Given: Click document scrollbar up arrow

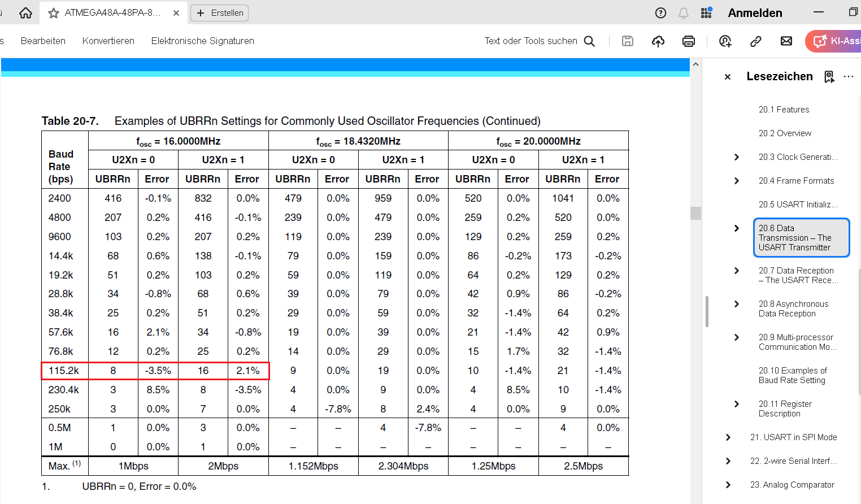Looking at the screenshot, I should point(696,64).
